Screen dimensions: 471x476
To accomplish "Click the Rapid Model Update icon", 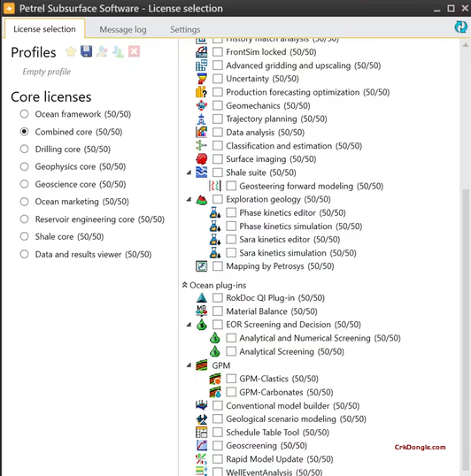I will 201,459.
